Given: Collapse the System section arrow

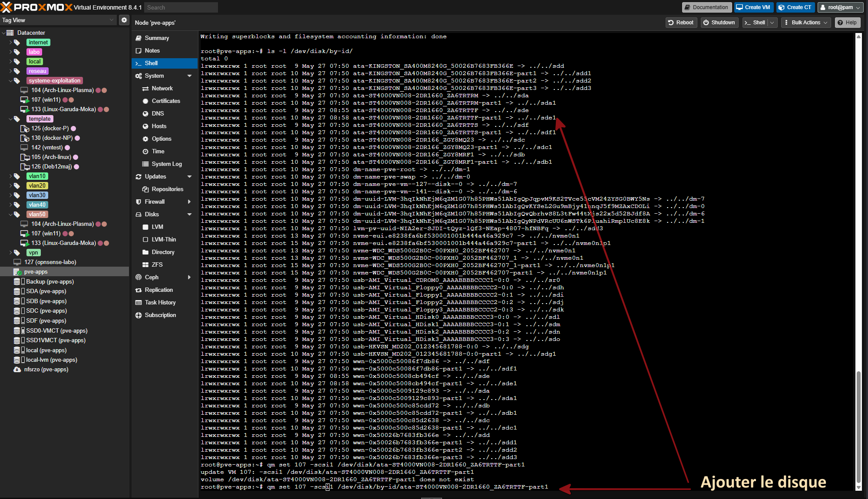Looking at the screenshot, I should 189,76.
